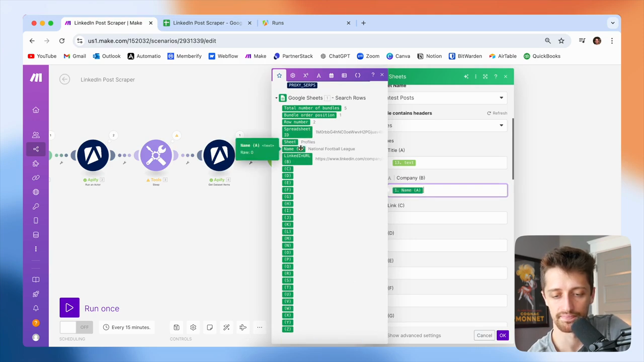Click Show advanced settings

click(414, 335)
